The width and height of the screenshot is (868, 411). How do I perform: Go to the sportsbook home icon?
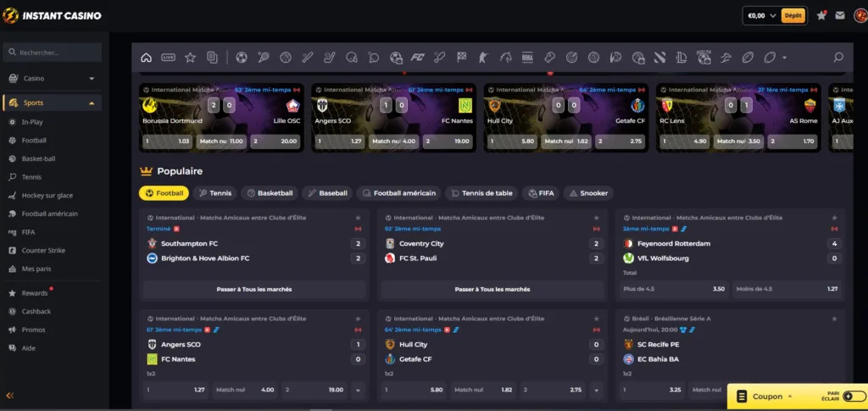146,57
